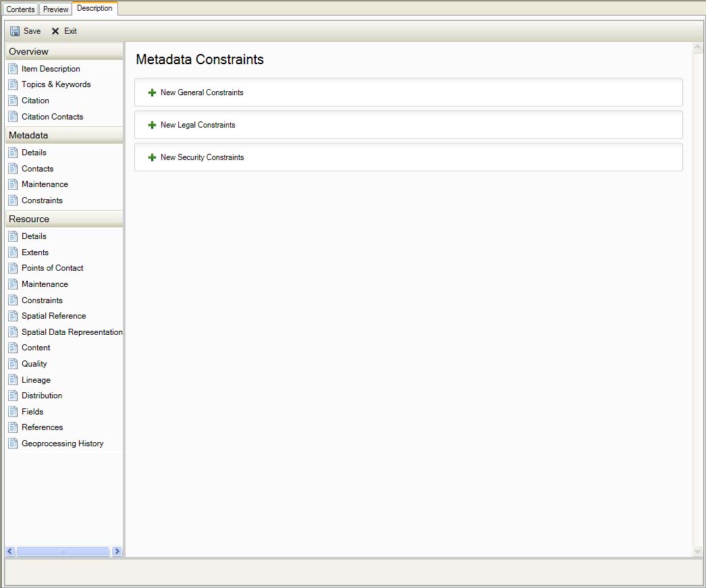
Task: Open the Distribution page
Action: (x=42, y=396)
